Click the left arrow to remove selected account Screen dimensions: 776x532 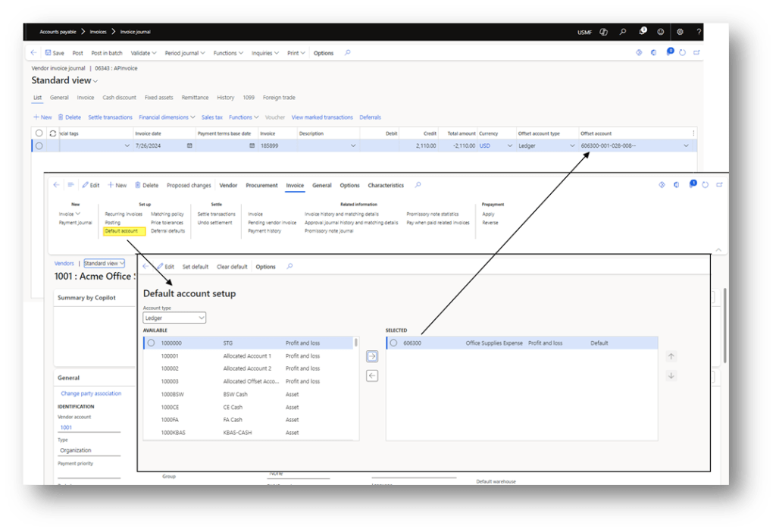pos(372,376)
